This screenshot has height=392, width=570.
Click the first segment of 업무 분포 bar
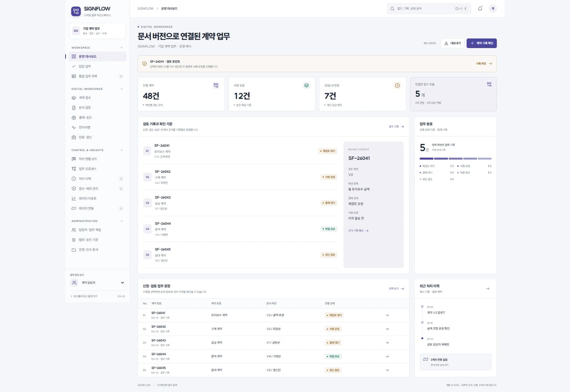tap(426, 159)
